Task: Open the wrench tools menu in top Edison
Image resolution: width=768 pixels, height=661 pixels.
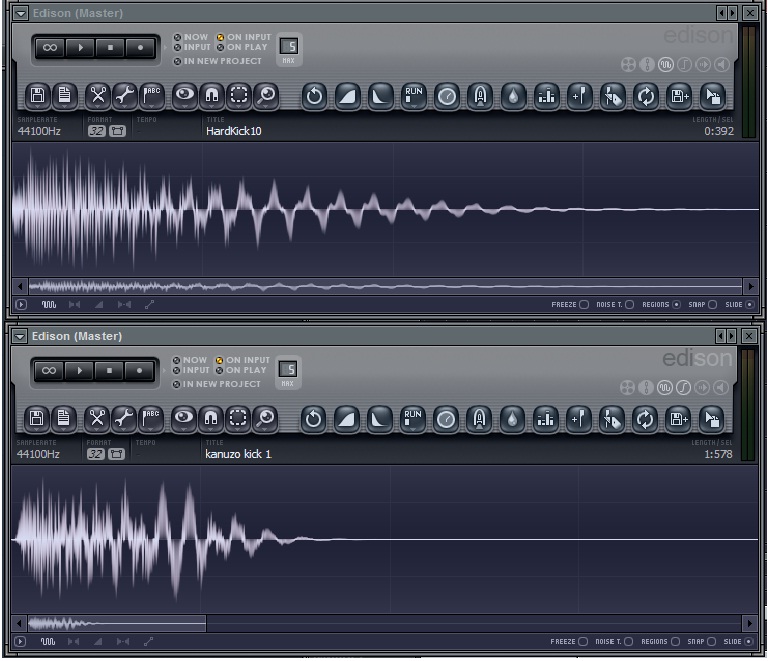Action: (125, 95)
